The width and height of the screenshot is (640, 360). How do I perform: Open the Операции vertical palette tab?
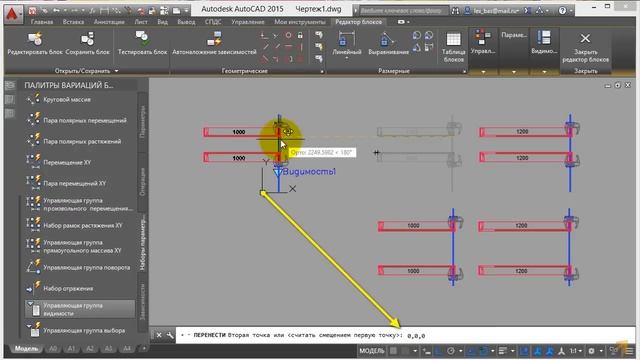[142, 182]
